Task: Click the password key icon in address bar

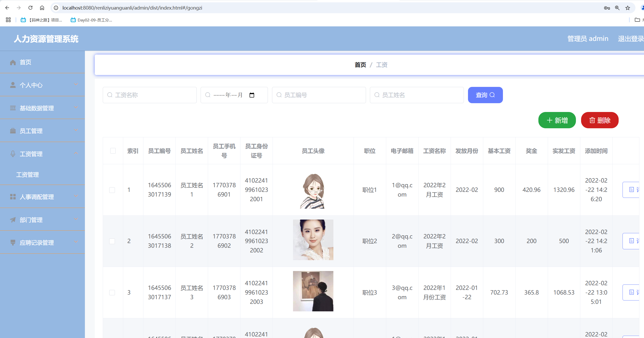Action: (607, 8)
